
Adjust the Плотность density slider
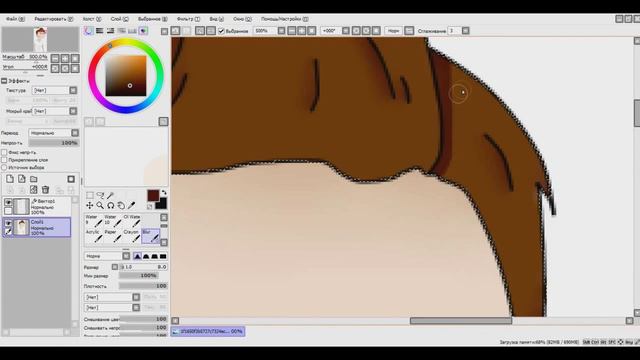(x=143, y=286)
